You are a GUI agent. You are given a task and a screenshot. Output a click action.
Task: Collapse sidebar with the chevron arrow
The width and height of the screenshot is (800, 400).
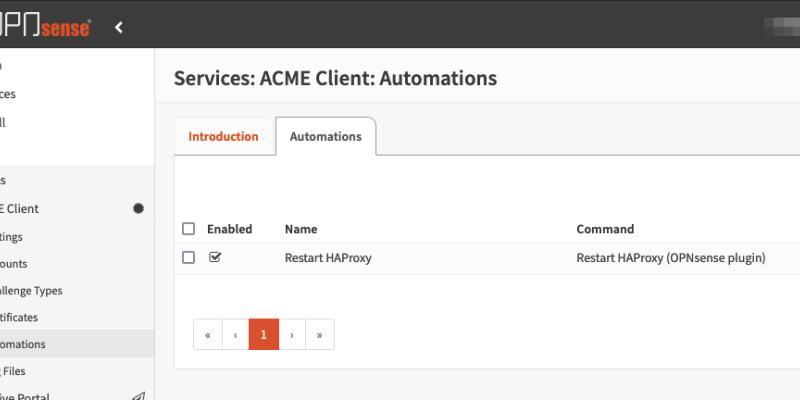[119, 27]
